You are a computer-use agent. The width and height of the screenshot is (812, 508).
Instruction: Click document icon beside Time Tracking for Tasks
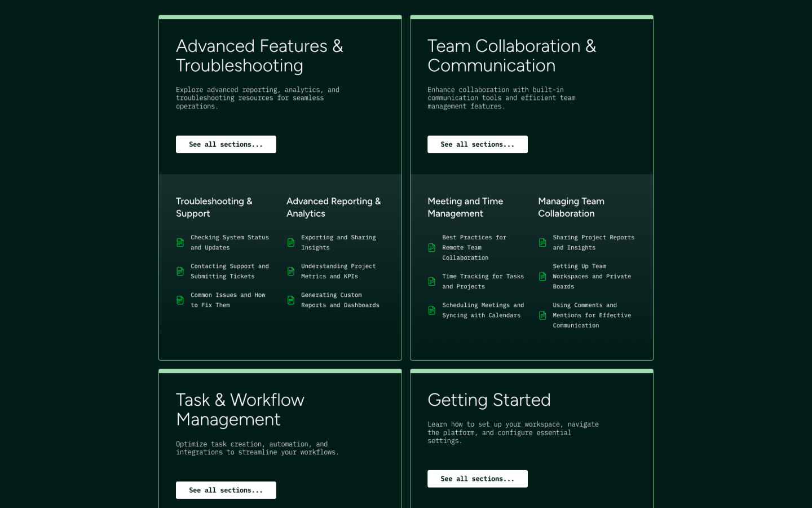[x=432, y=282]
